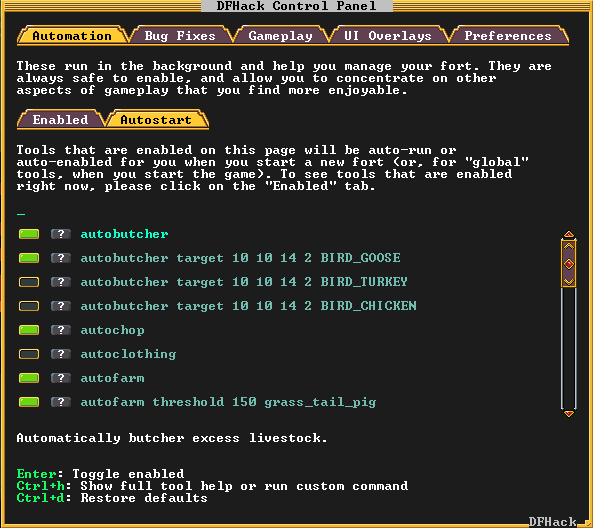Enable the BIRD_TURKEY autobutcher target toggle
The image size is (593, 528).
29,282
